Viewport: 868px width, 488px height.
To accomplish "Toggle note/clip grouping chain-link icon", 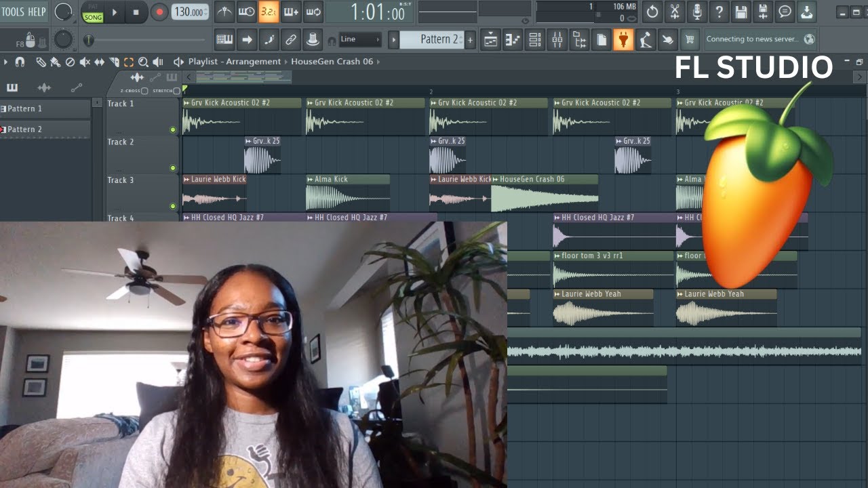I will coord(291,39).
